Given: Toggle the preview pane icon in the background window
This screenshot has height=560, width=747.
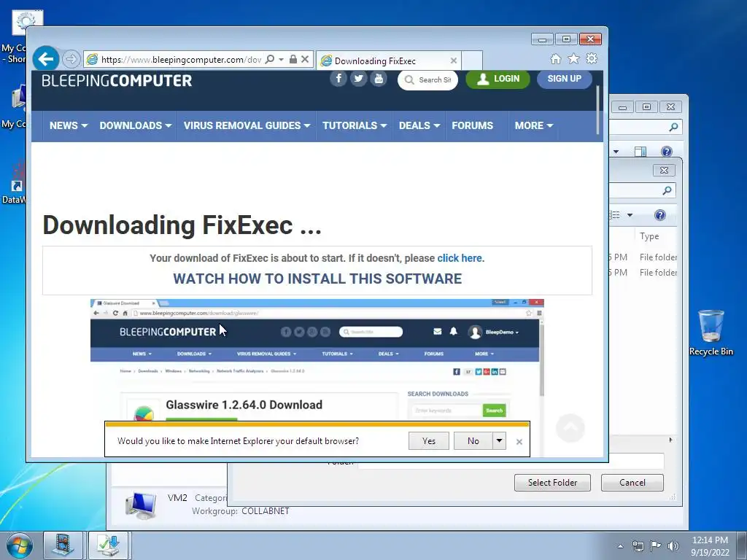Looking at the screenshot, I should pyautogui.click(x=640, y=152).
